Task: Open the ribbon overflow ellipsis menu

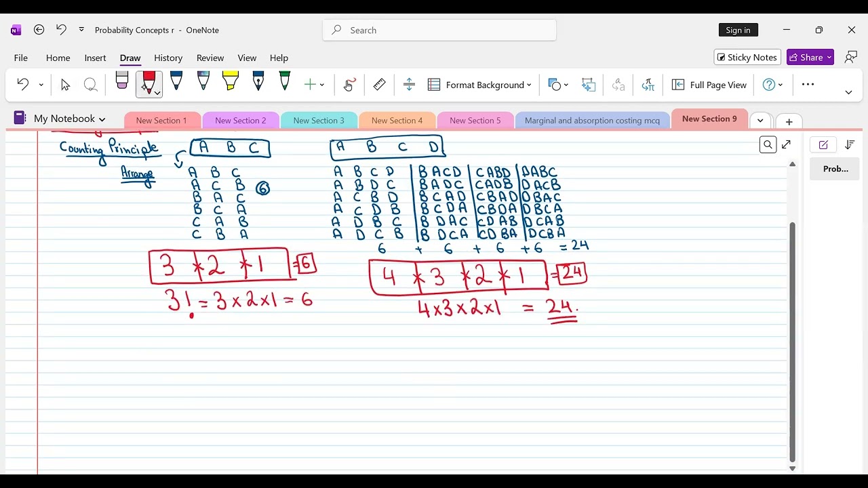Action: [808, 85]
